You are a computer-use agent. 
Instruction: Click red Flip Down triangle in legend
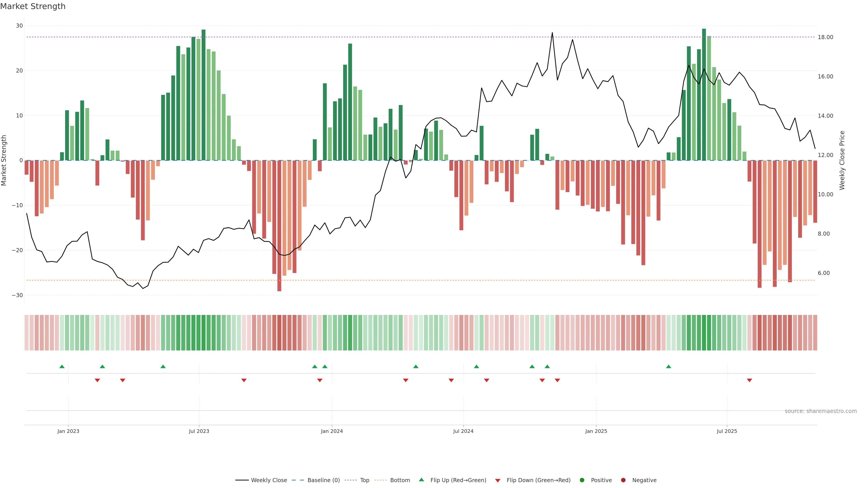click(498, 480)
